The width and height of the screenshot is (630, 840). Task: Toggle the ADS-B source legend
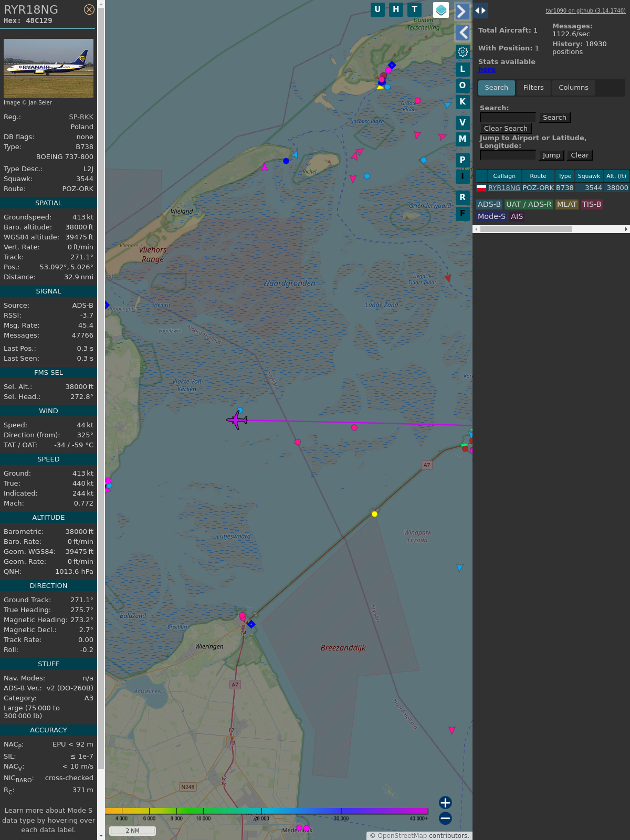pyautogui.click(x=489, y=205)
